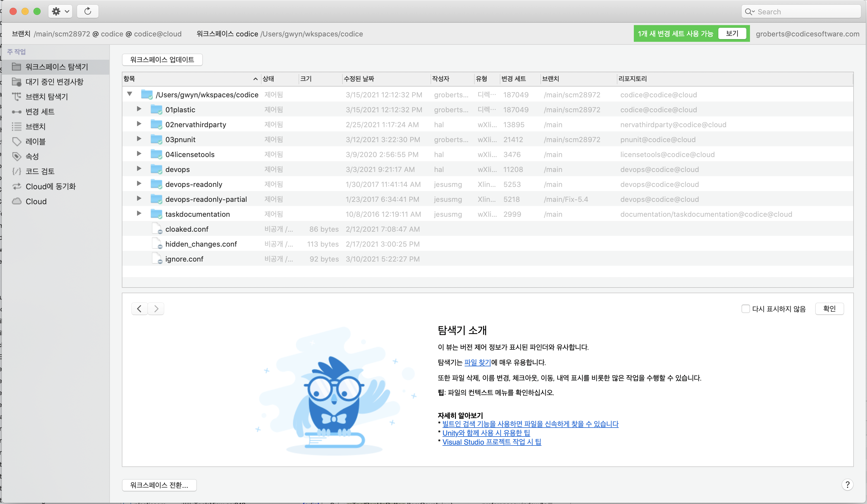Click the 워크스페이스 전환 button
867x504 pixels.
[x=159, y=485]
